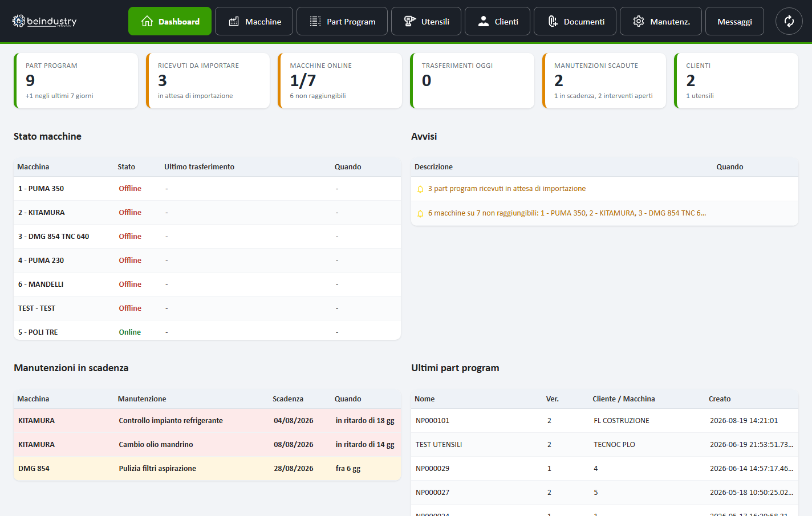Click the Scadenza column header

288,399
